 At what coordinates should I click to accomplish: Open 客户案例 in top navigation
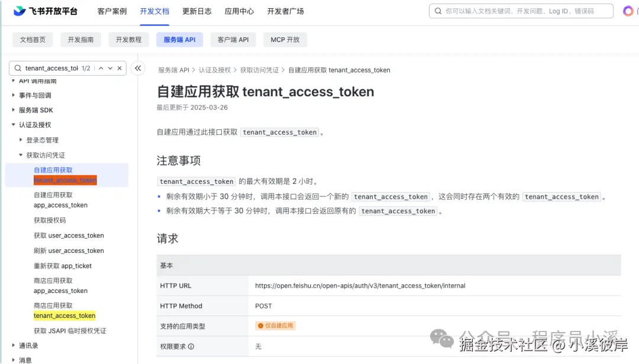pyautogui.click(x=112, y=11)
